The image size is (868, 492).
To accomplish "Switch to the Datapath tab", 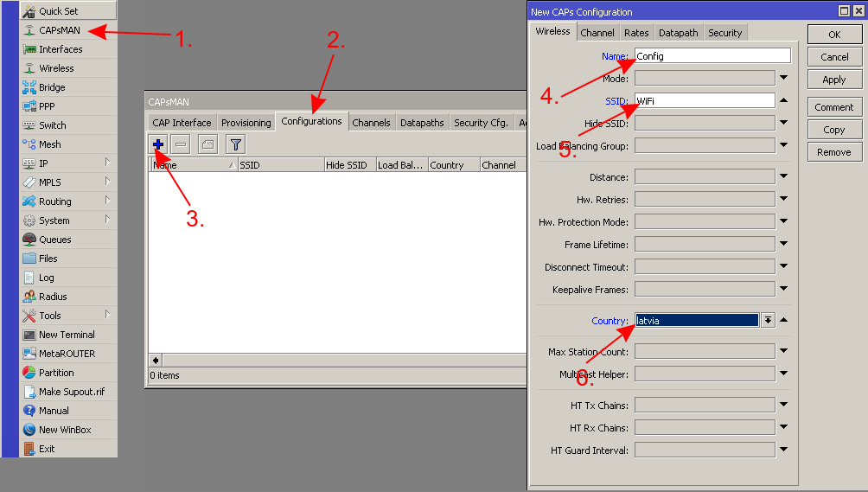I will [678, 33].
